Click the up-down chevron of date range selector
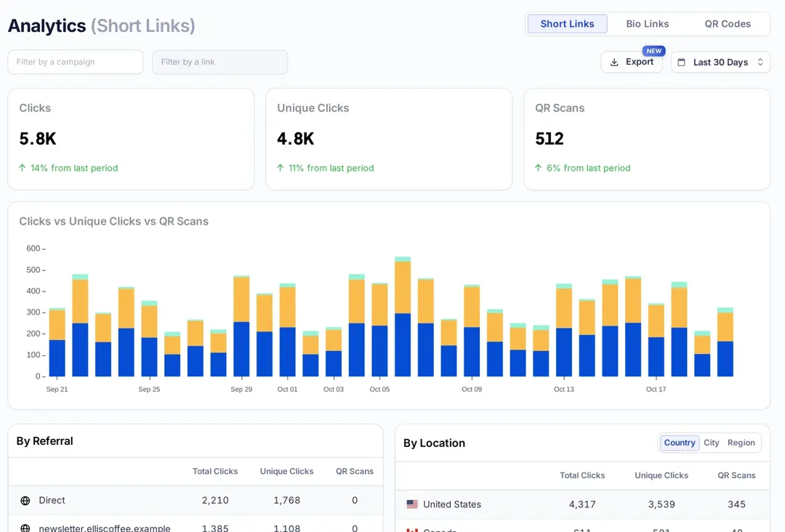Image resolution: width=785 pixels, height=532 pixels. click(760, 62)
